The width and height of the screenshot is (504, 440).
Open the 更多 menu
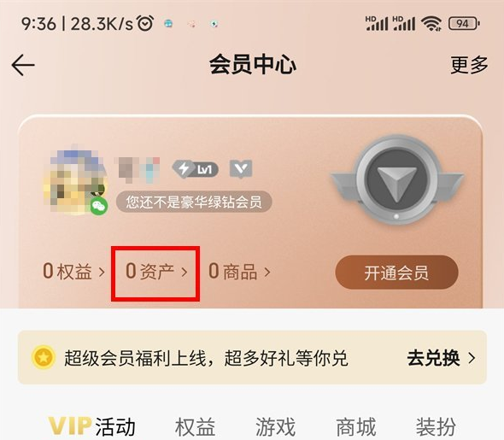469,65
